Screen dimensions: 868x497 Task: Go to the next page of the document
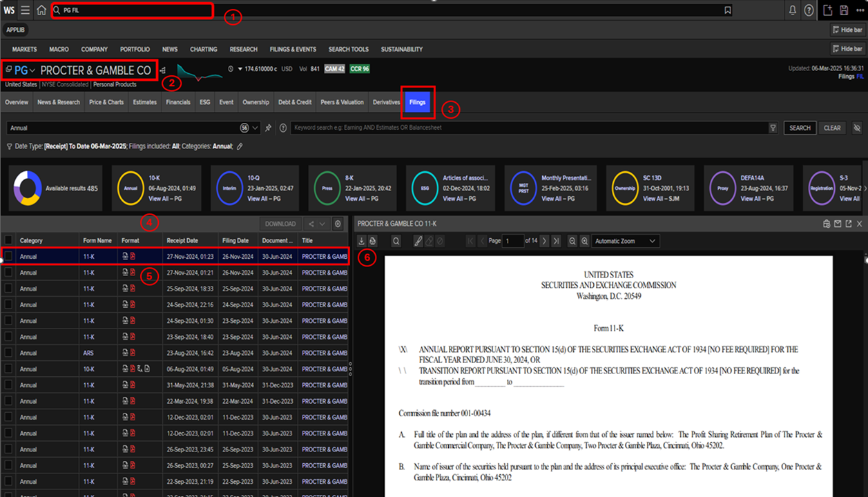point(544,241)
